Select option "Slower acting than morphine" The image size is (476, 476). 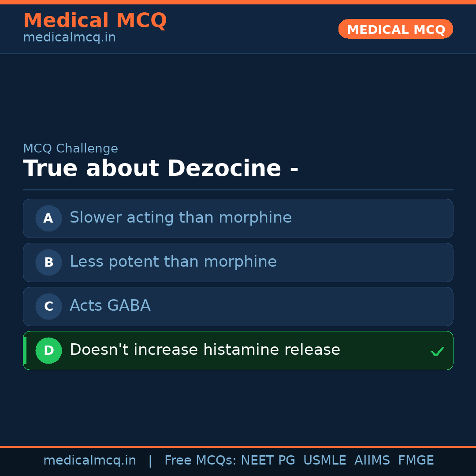pyautogui.click(x=181, y=218)
